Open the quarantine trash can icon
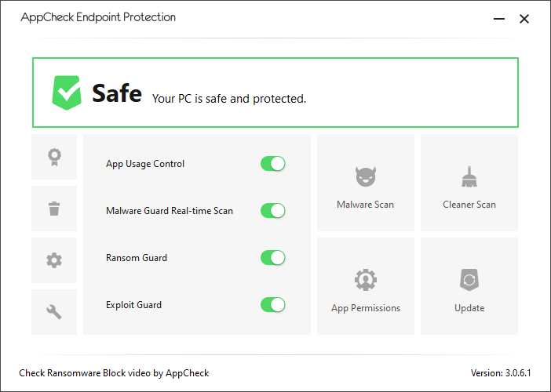The height and width of the screenshot is (392, 551). (x=54, y=209)
